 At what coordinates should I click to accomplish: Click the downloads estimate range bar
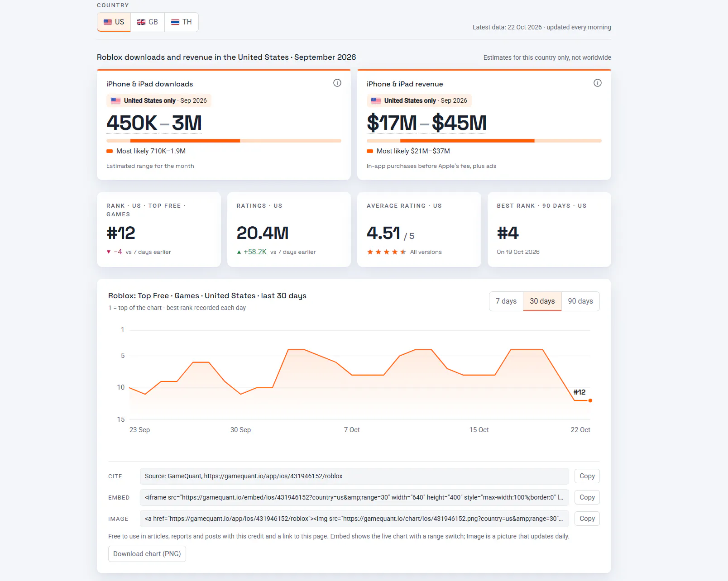pos(224,141)
